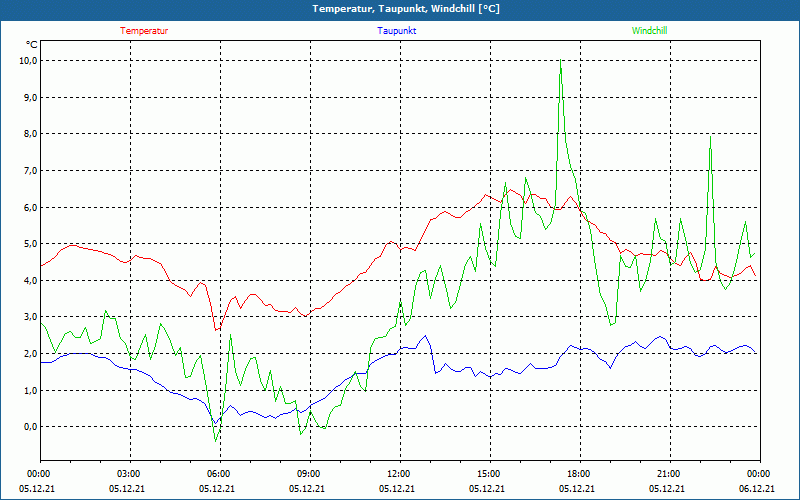Click the 8,0 y-axis value
800x500 pixels.
pyautogui.click(x=30, y=134)
